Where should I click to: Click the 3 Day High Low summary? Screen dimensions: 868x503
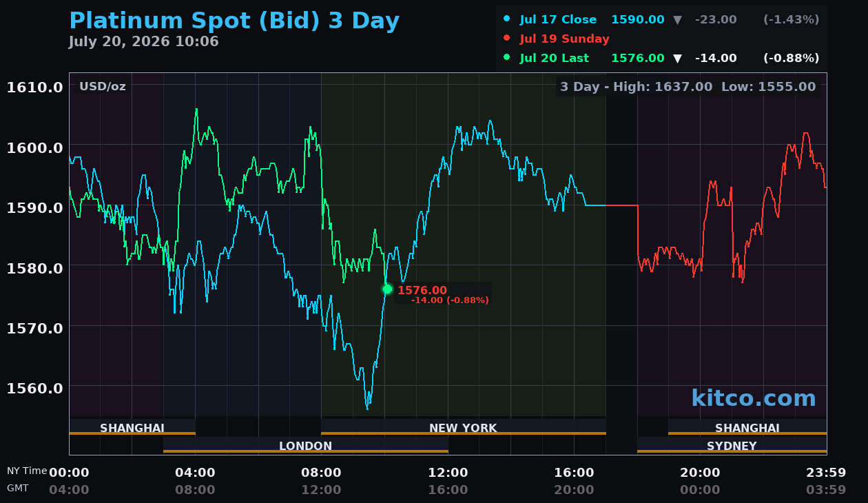(x=688, y=87)
